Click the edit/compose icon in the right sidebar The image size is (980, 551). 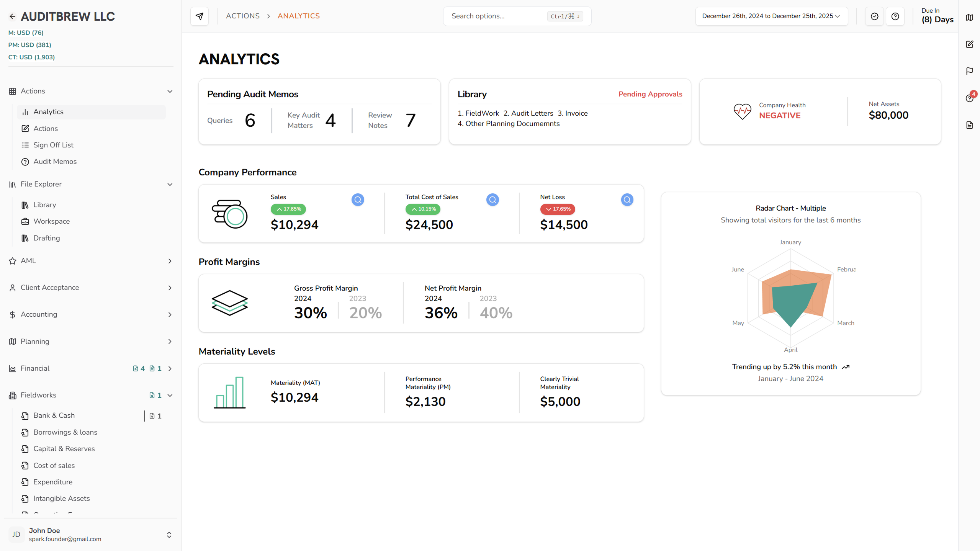969,44
